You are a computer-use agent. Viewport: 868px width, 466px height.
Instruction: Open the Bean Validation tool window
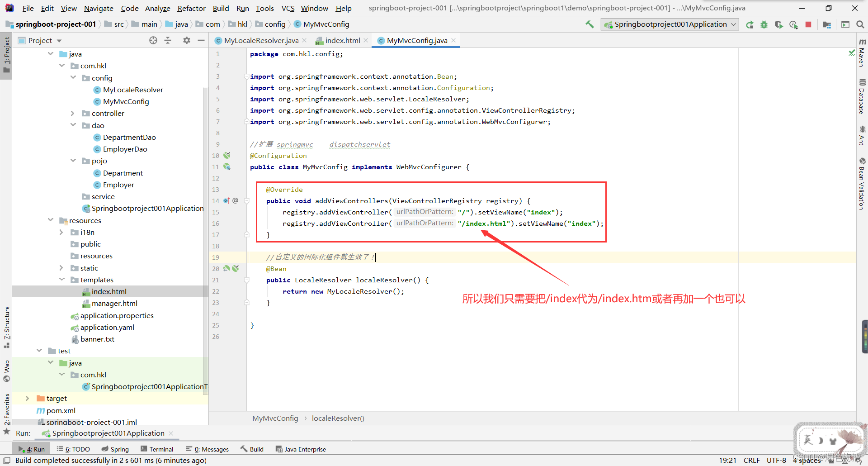point(862,183)
